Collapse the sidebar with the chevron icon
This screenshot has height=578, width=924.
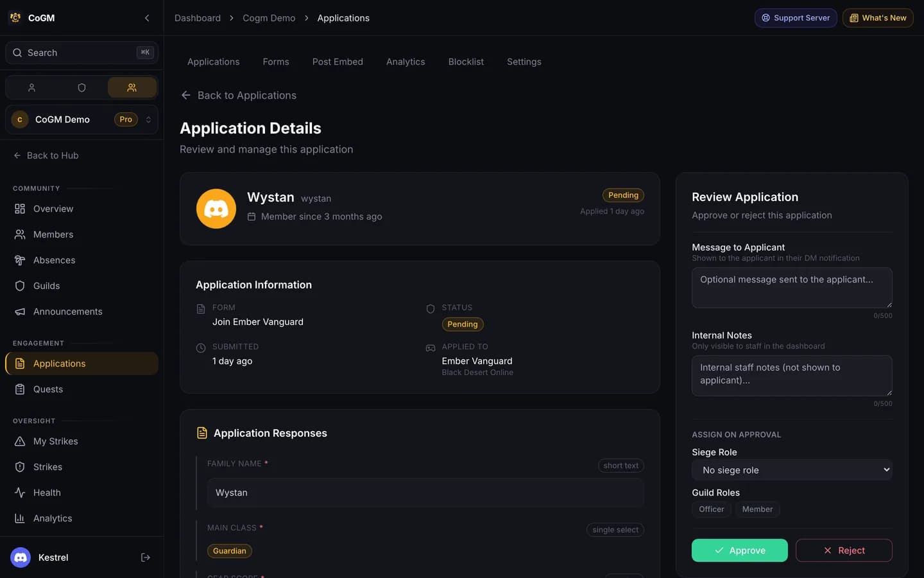click(x=147, y=18)
